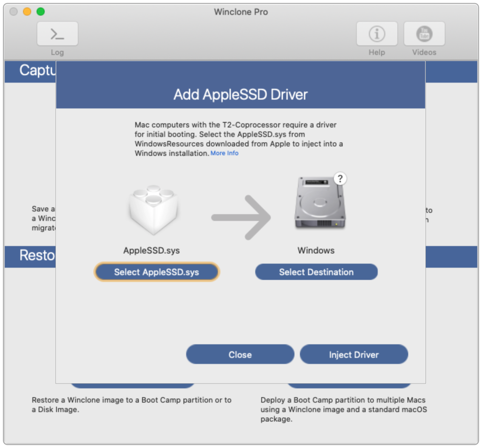Click the 'Deploy a Boot Camp partition' description
Screen dimensions: 482x448
(x=344, y=409)
